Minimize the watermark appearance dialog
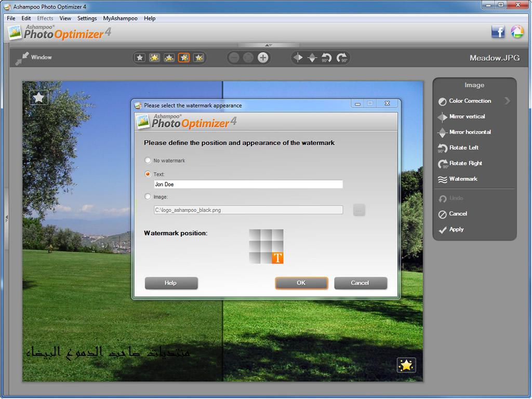This screenshot has height=399, width=532. click(357, 103)
